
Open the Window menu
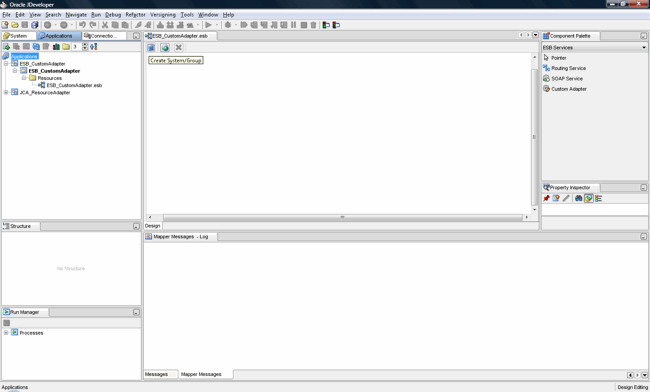click(208, 15)
